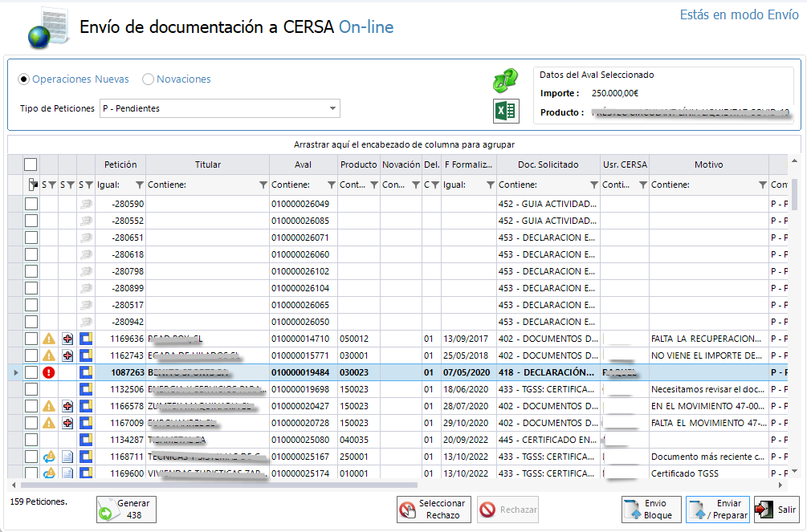Click the filter funnel icon under Petición
This screenshot has height=532, width=807.
pyautogui.click(x=140, y=185)
